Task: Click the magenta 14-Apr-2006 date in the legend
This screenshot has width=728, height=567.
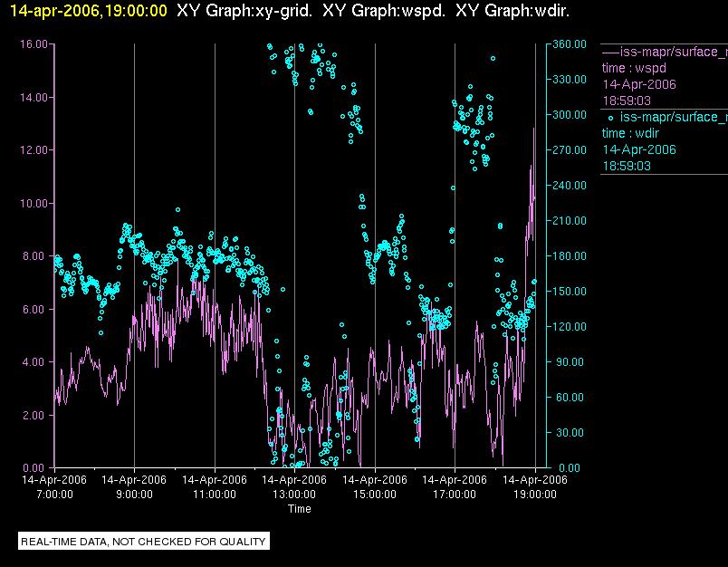Action: tap(639, 84)
